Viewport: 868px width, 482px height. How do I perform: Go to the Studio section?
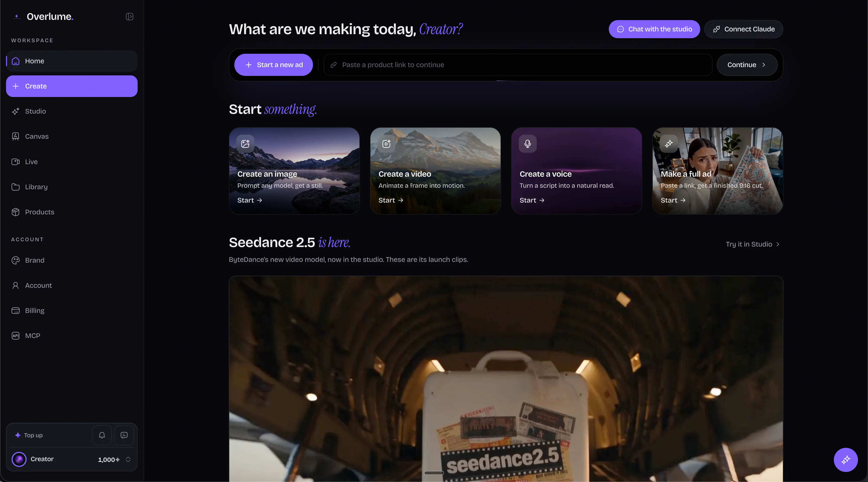tap(72, 111)
